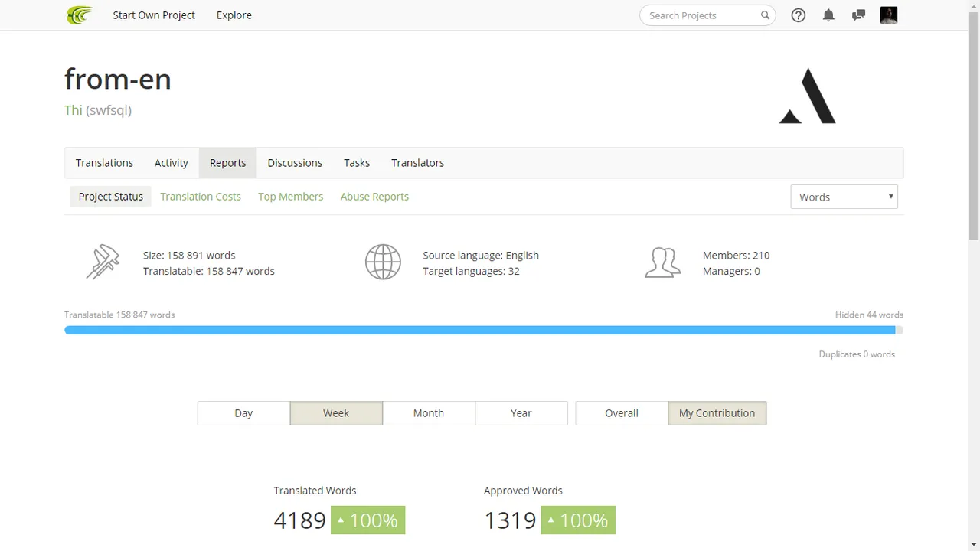Click 'Target languages: 32' text
The height and width of the screenshot is (551, 980).
coord(471,271)
